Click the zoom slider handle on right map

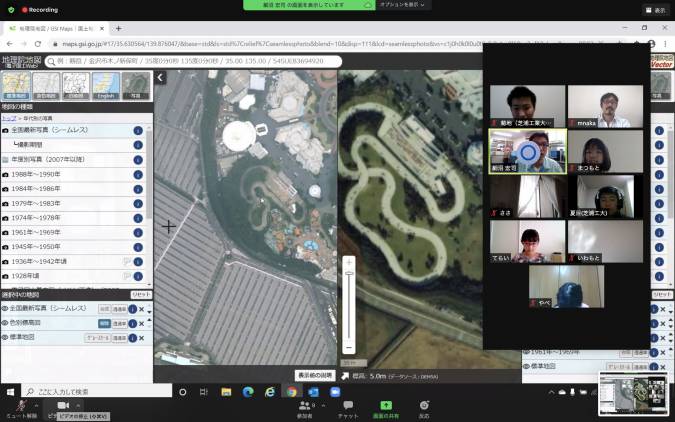pyautogui.click(x=349, y=273)
